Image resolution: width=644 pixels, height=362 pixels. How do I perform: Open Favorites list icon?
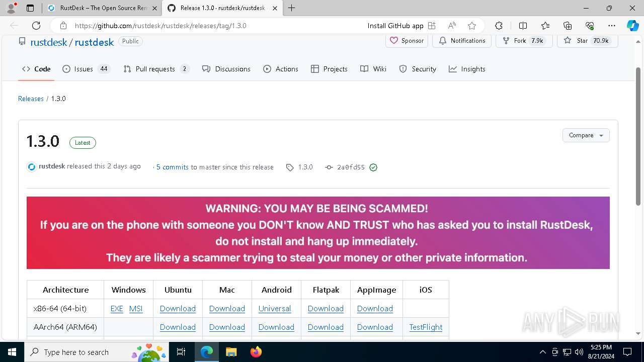click(545, 26)
